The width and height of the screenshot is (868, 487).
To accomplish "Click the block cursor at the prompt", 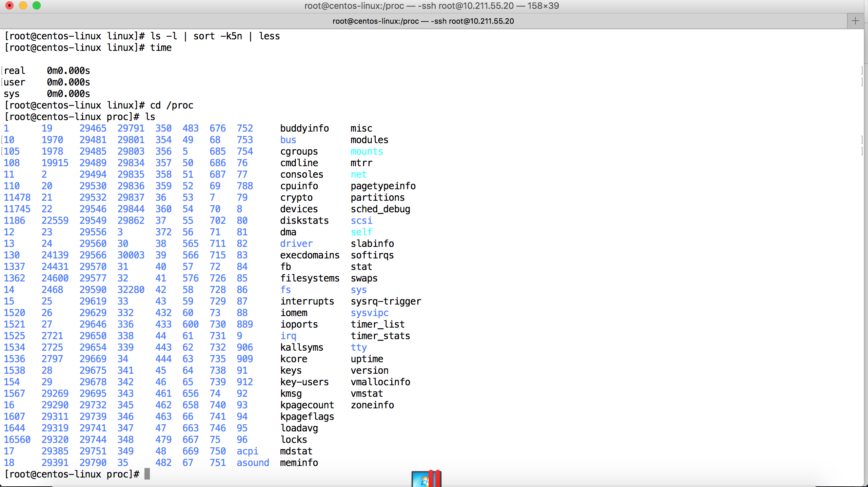I will tap(147, 474).
